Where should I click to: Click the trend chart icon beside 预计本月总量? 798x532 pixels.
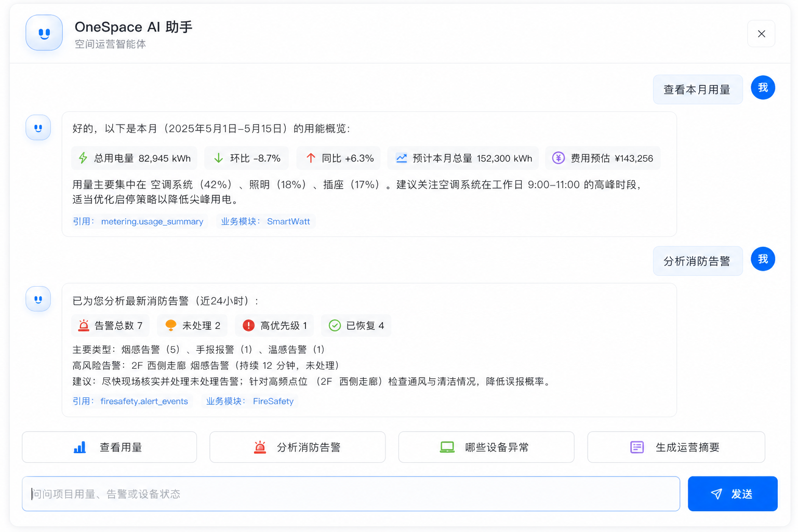(x=402, y=158)
